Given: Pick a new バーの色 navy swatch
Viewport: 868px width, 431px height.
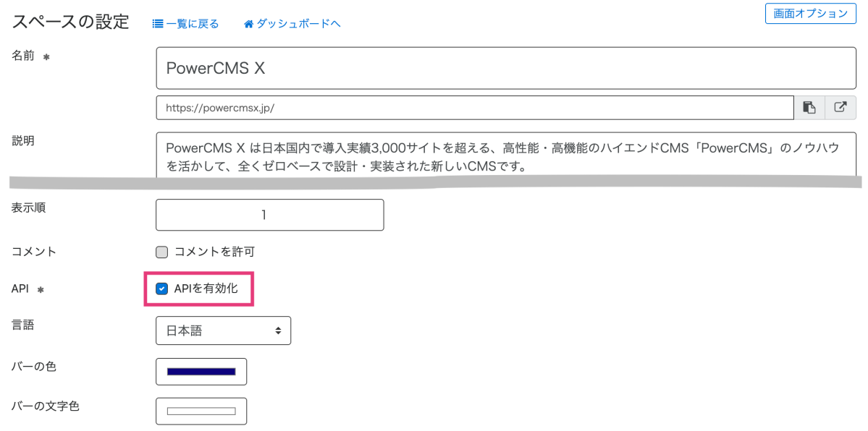Looking at the screenshot, I should [201, 371].
